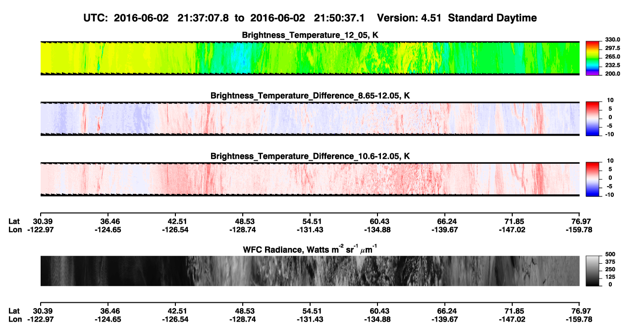
Task: Click the 200.0 colorbar label
Action: pyautogui.click(x=612, y=73)
